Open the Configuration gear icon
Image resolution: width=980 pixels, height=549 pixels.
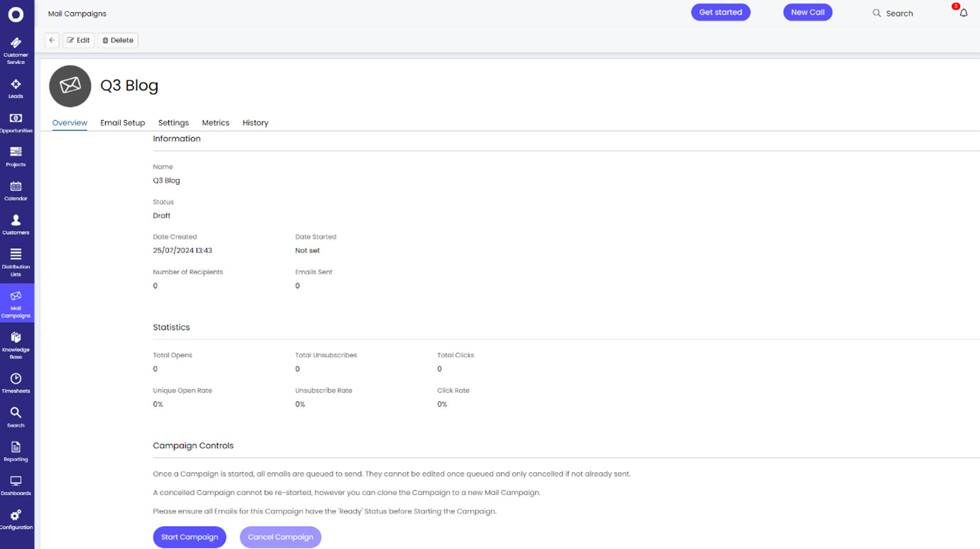click(x=16, y=518)
